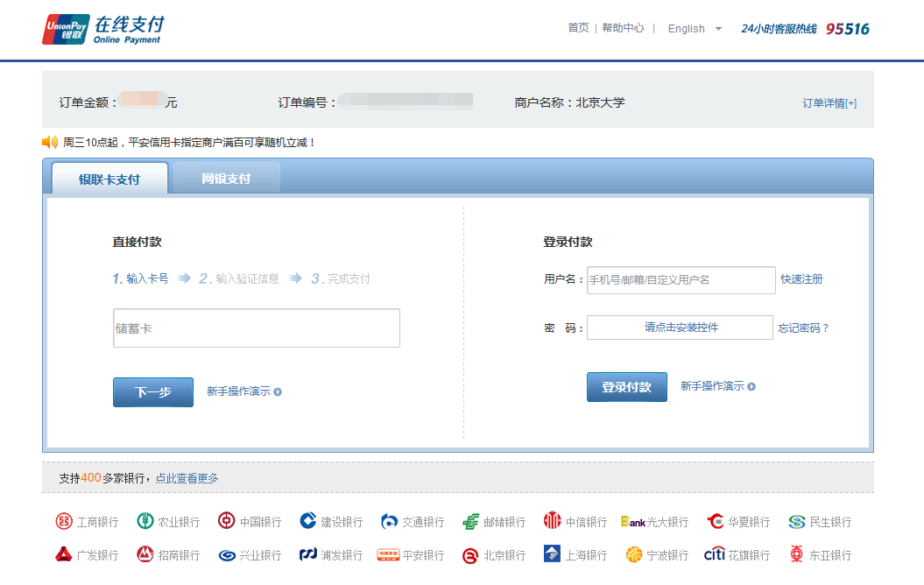
Task: Click the 用户名 username input field
Action: [x=681, y=280]
